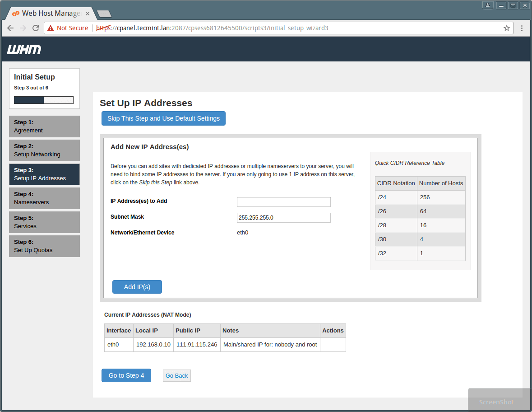Click the WHM logo in header
Image resolution: width=532 pixels, height=412 pixels.
coord(24,49)
